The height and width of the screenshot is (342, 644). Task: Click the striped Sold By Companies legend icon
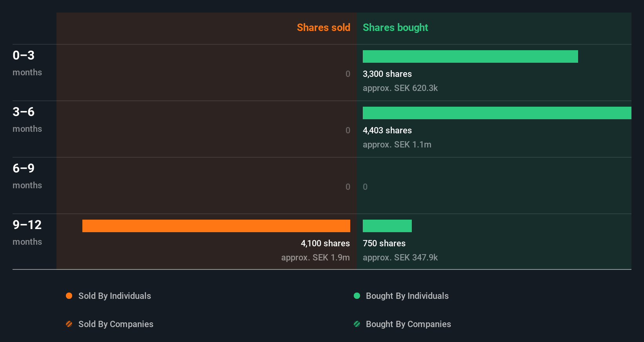(69, 324)
